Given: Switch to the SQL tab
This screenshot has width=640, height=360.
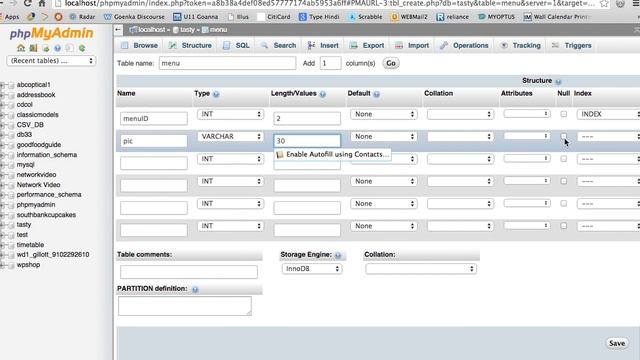Looking at the screenshot, I should coord(236,45).
